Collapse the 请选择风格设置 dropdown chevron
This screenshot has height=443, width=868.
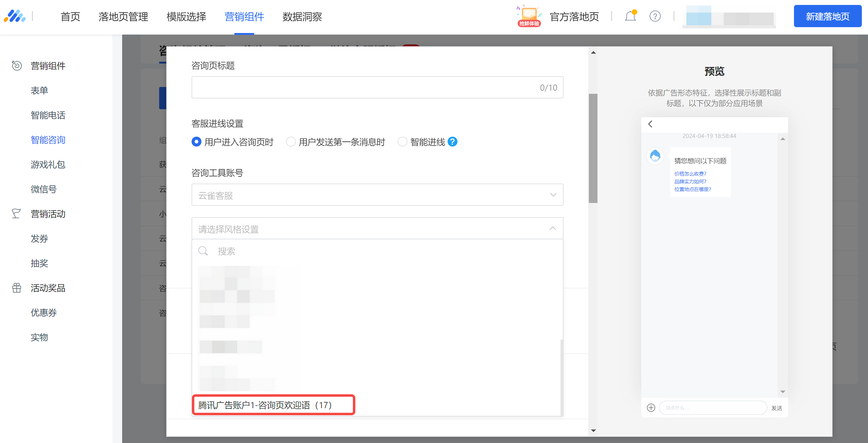(553, 228)
